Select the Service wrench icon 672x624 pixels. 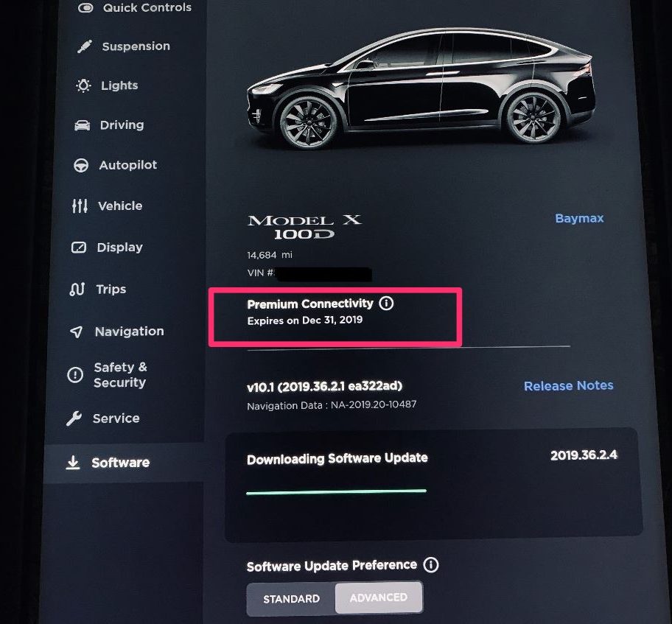tap(74, 418)
